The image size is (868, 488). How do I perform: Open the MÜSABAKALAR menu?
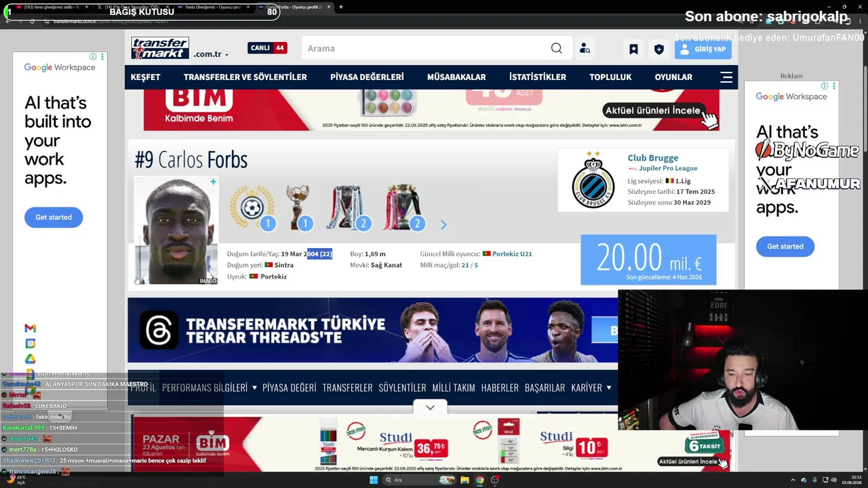point(456,77)
